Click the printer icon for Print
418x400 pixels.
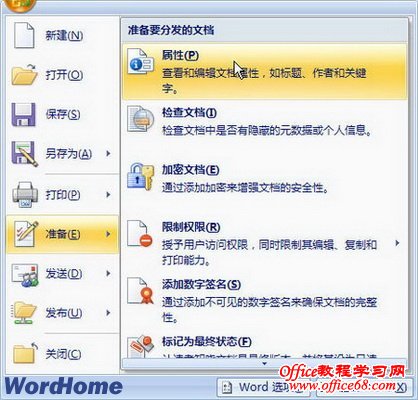tap(25, 195)
